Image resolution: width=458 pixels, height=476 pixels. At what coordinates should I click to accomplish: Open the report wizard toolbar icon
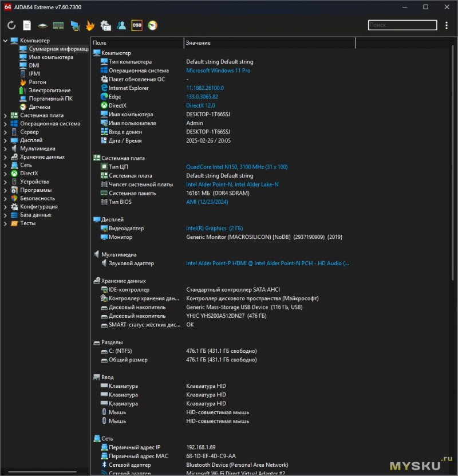(105, 26)
